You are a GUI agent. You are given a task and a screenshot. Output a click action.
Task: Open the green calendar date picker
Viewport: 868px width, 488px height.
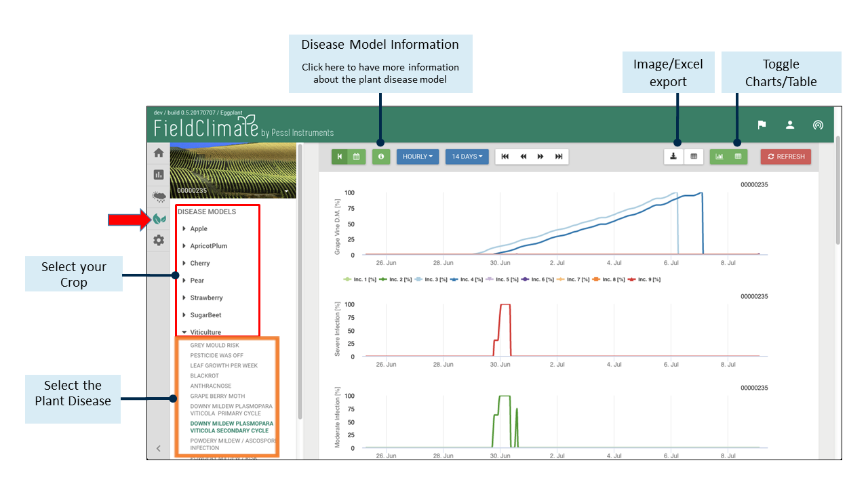(357, 157)
